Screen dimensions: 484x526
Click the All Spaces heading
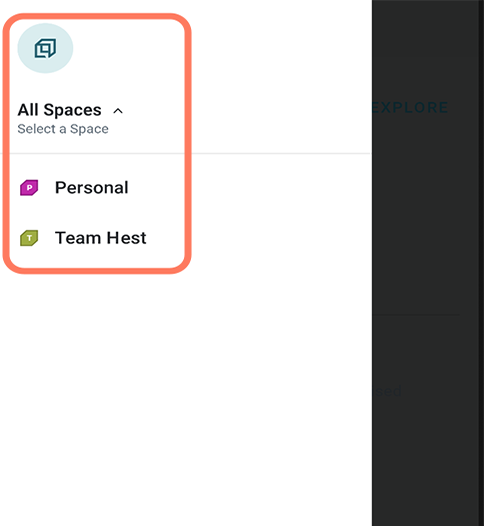(x=59, y=110)
